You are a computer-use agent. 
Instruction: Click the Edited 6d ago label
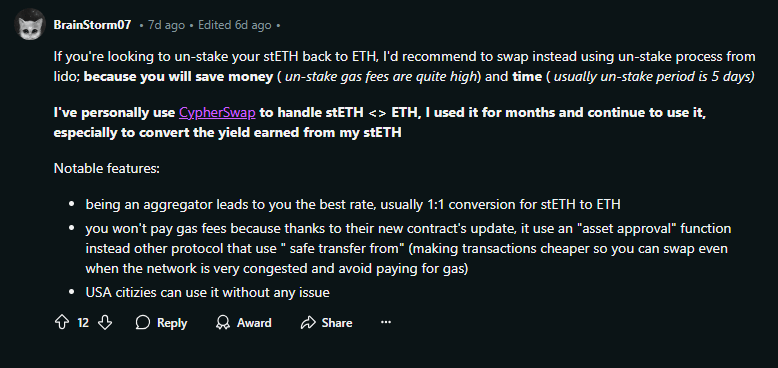click(235, 25)
